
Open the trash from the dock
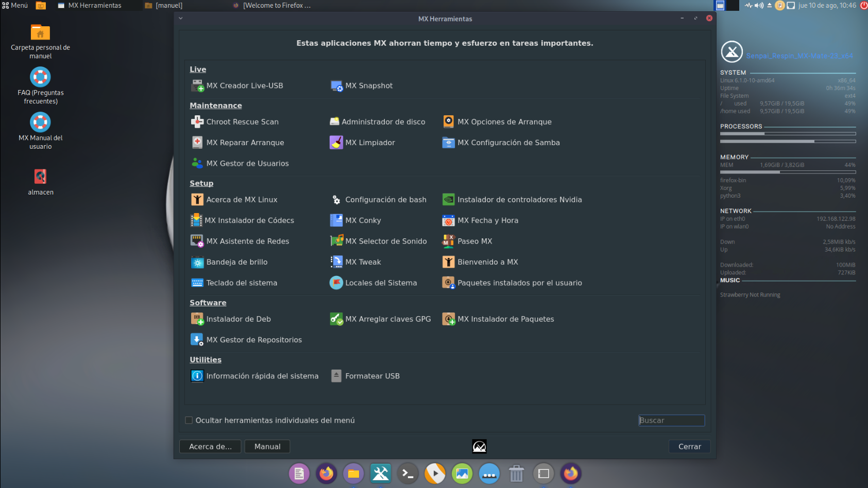[516, 474]
